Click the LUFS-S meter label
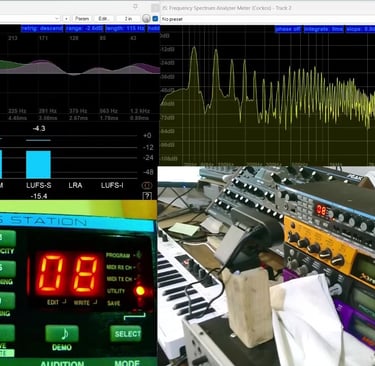The width and height of the screenshot is (375, 366). point(39,185)
